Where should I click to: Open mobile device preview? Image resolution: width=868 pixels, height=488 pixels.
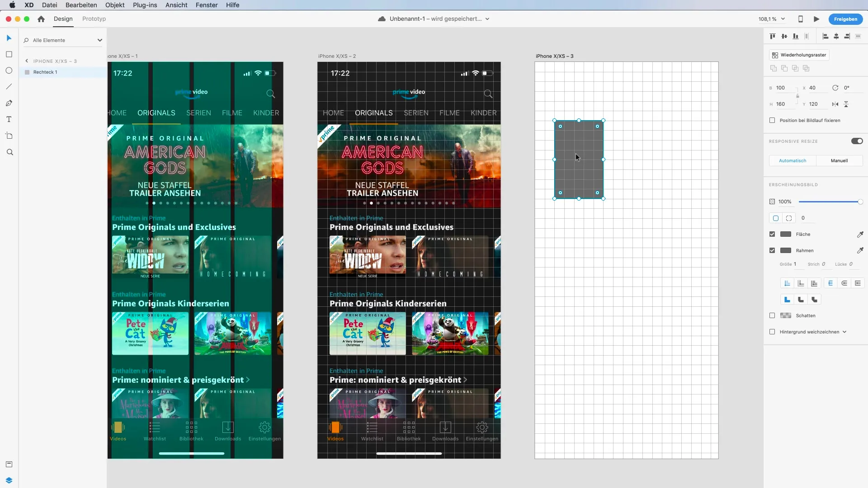tap(800, 19)
